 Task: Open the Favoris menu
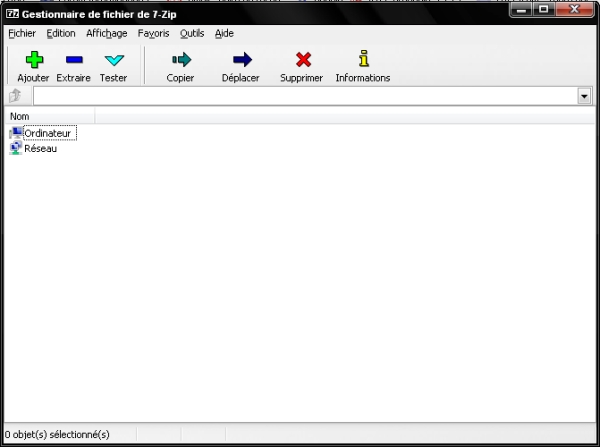tap(153, 33)
